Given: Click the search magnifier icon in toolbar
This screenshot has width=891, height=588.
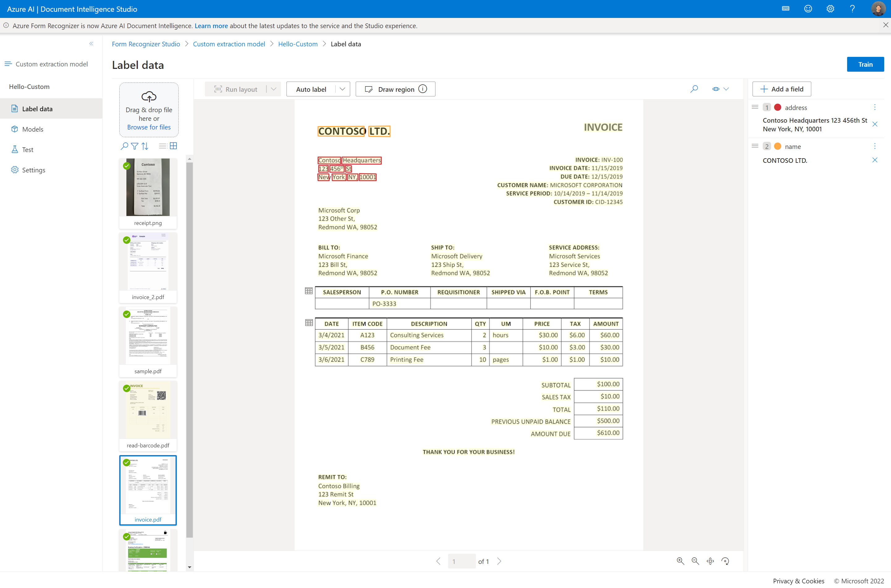Looking at the screenshot, I should 694,89.
